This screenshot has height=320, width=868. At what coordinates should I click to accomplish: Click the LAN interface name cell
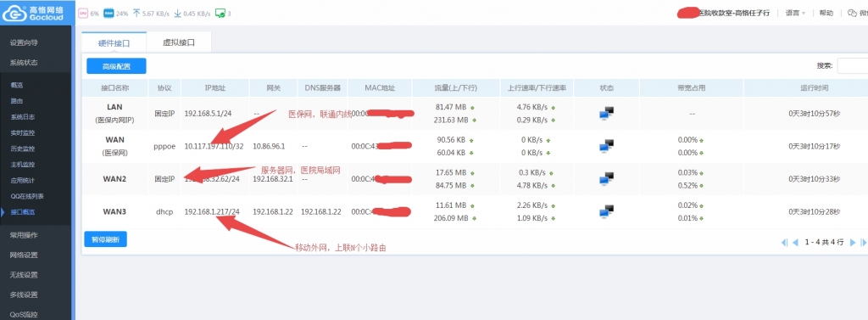(x=114, y=113)
